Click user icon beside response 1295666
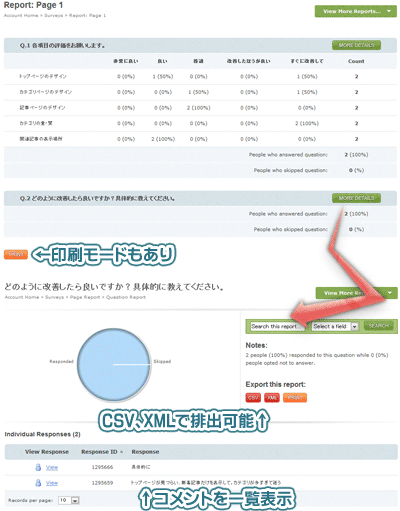This screenshot has width=400, height=511. 38,467
